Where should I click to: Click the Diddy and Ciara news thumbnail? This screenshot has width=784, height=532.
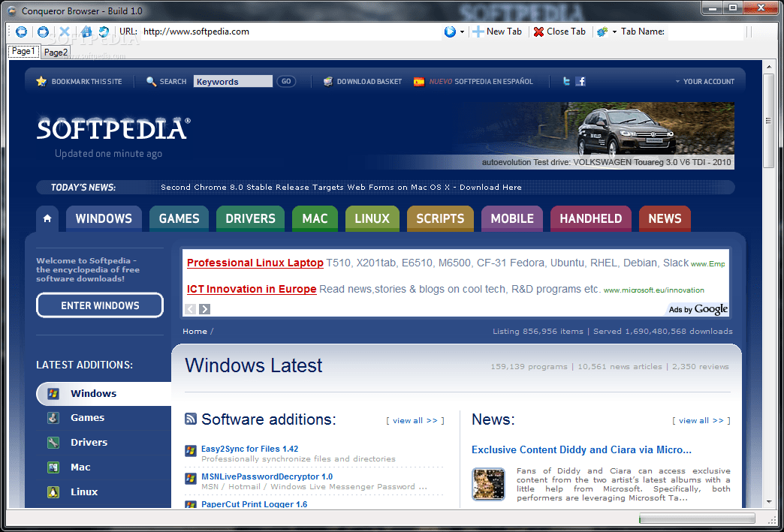pyautogui.click(x=488, y=484)
